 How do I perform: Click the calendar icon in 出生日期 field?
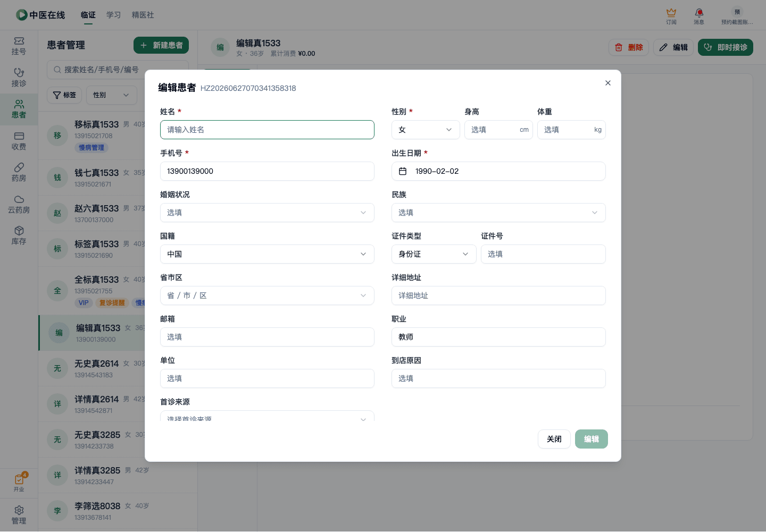403,171
